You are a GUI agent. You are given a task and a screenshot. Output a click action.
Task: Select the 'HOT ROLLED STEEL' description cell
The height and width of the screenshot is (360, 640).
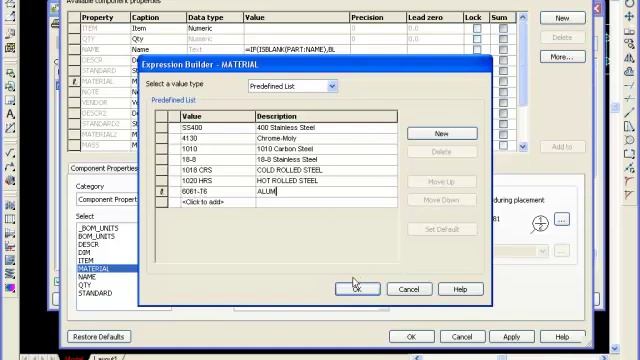(x=326, y=181)
